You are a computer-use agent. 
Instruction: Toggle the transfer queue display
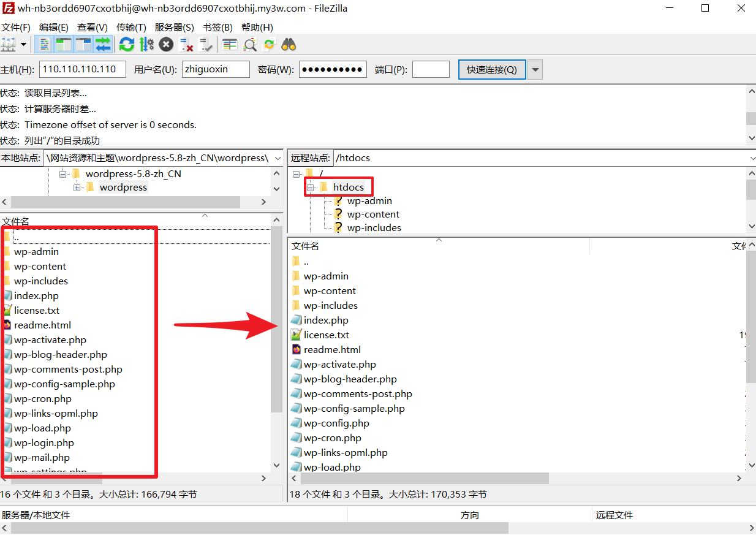click(103, 44)
